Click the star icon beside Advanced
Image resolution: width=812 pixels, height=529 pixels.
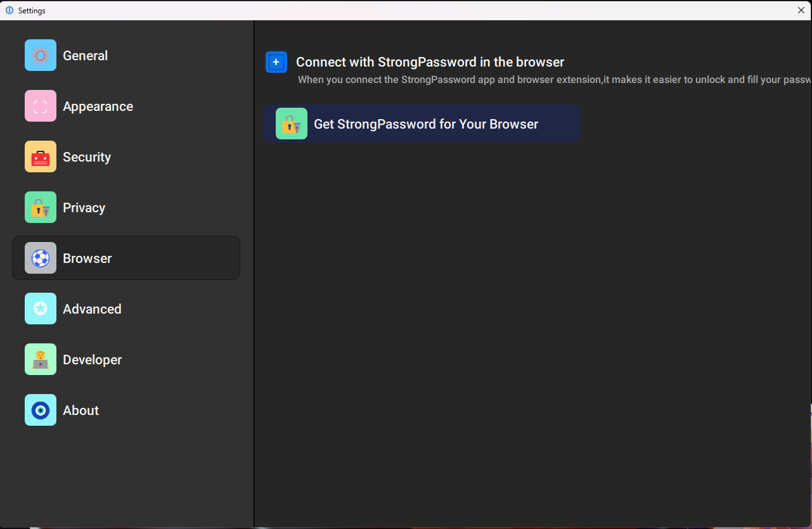[x=41, y=309]
